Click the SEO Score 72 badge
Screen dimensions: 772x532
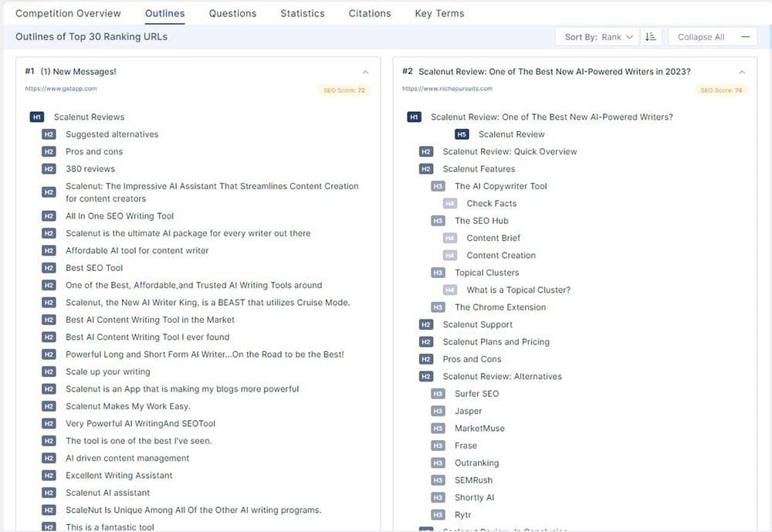pyautogui.click(x=344, y=90)
